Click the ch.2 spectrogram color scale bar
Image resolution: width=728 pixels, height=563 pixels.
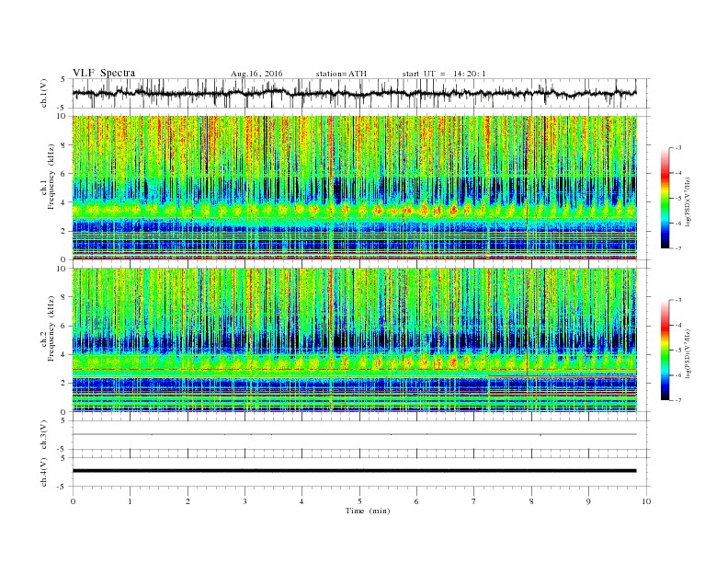pyautogui.click(x=665, y=350)
